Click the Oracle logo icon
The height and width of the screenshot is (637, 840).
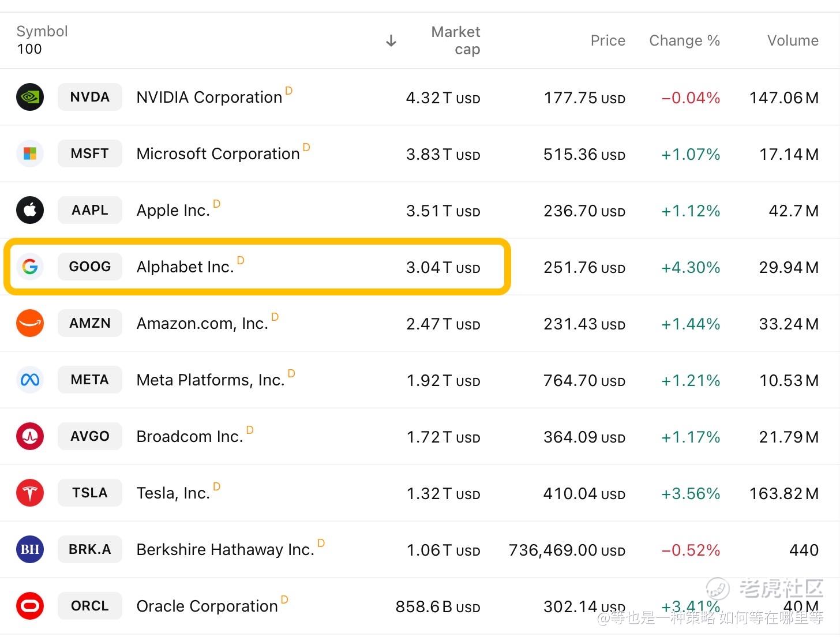pos(30,606)
